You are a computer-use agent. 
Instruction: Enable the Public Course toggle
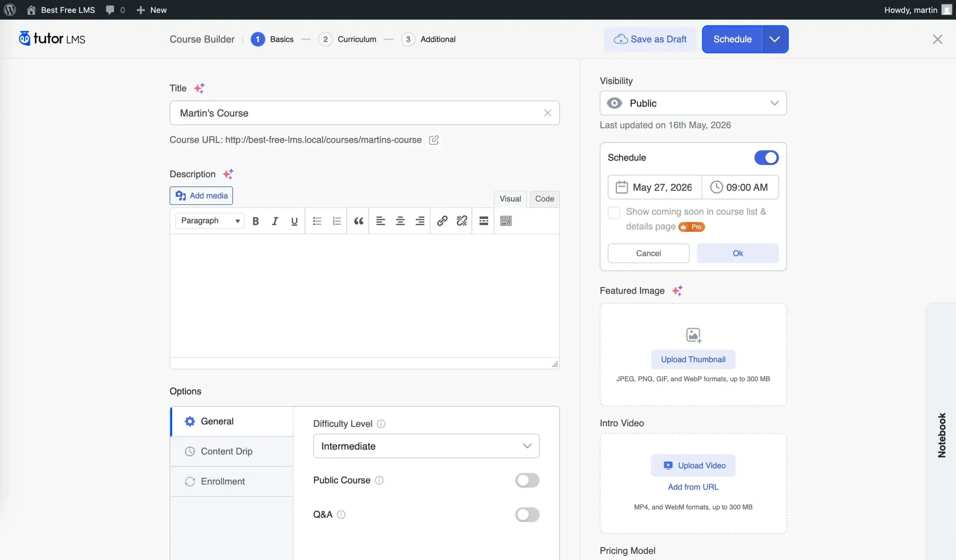527,480
